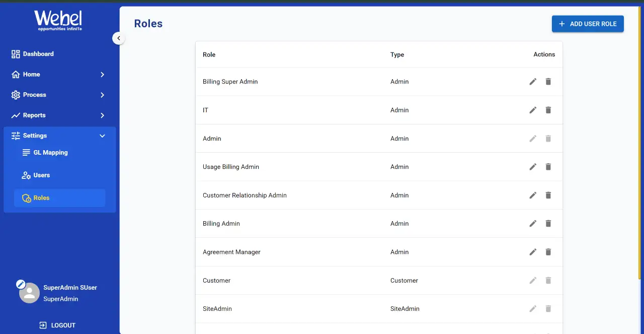Delete the Agreement Manager role

pyautogui.click(x=548, y=252)
